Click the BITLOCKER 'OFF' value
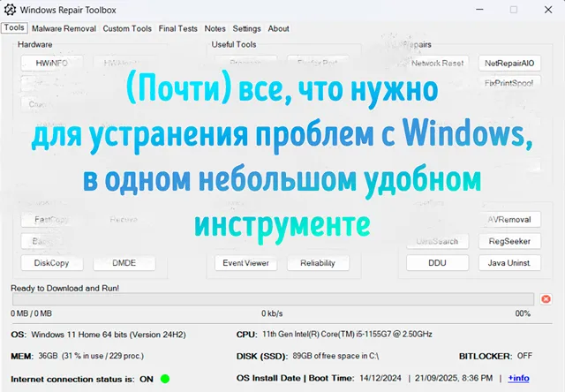The height and width of the screenshot is (392, 565). point(524,356)
